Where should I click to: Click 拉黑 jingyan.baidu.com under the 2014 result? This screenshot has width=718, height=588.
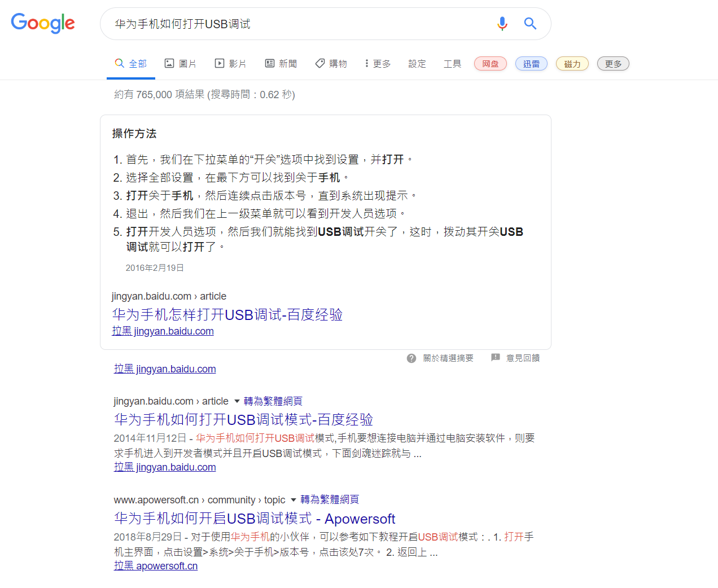(x=165, y=467)
